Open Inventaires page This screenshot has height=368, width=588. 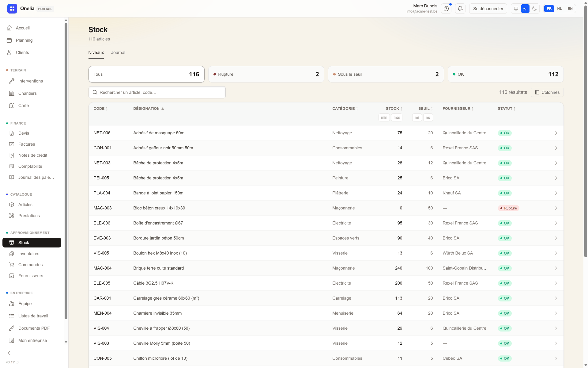32,254
